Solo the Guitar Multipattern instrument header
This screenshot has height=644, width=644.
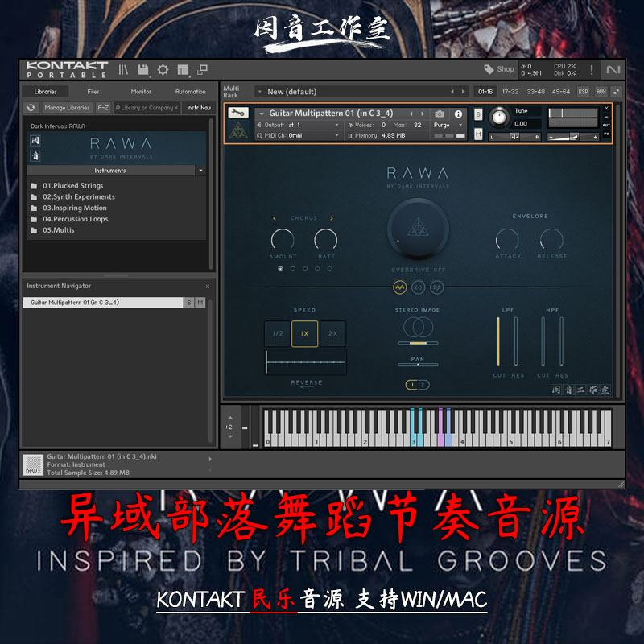click(478, 114)
